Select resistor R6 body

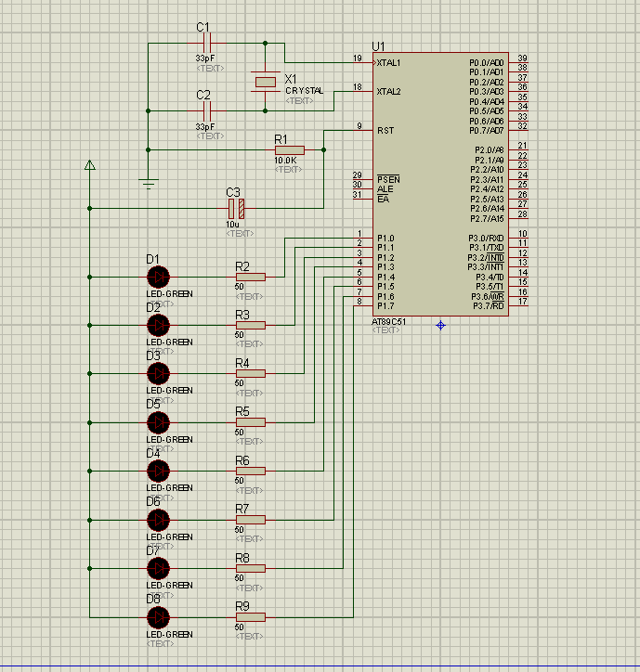coord(251,471)
